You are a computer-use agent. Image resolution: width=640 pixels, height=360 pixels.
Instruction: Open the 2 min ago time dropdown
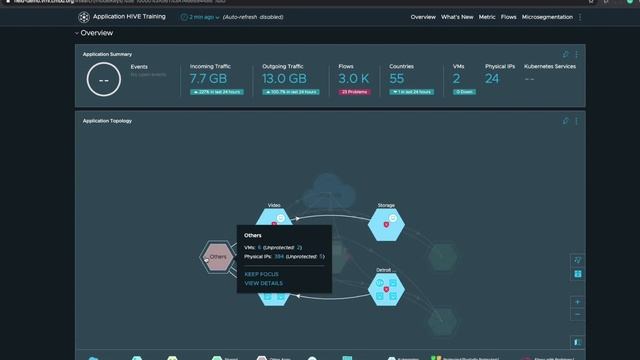[x=200, y=17]
